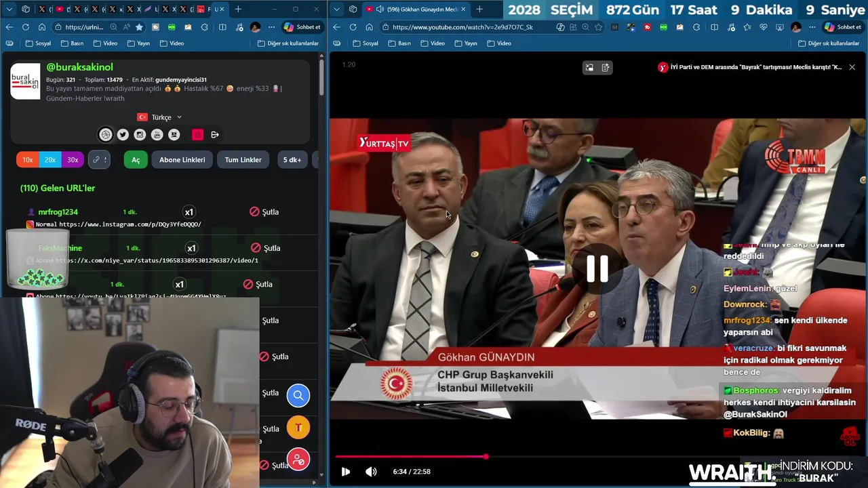868x488 pixels.
Task: Open Basın bookmarks folder in left browser
Action: pyautogui.click(x=72, y=43)
